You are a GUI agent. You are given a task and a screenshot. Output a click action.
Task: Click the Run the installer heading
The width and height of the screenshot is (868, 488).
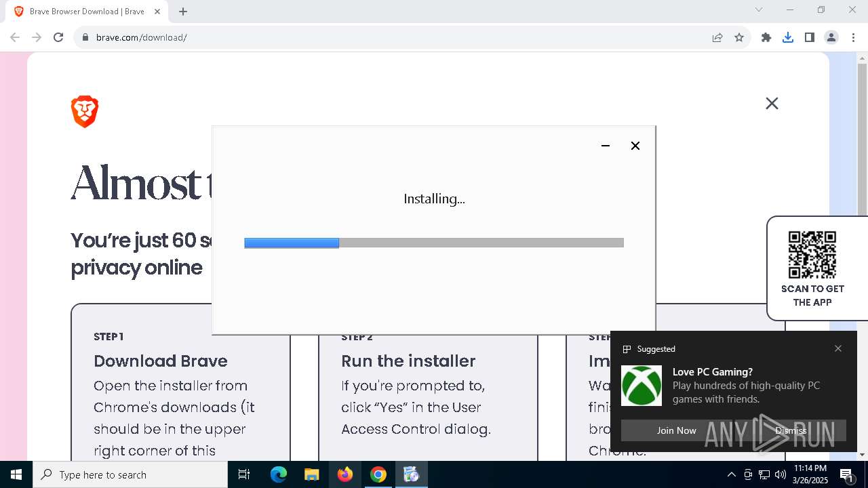click(408, 361)
